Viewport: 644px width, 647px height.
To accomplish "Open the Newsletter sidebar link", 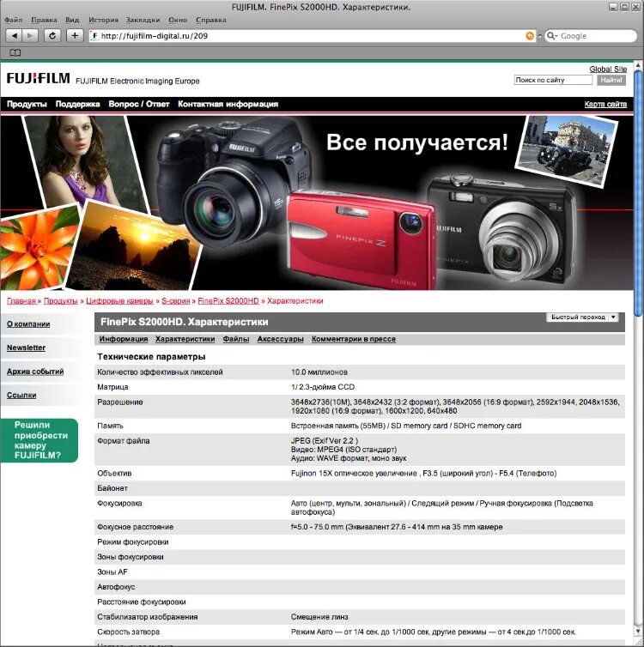I will [x=26, y=348].
